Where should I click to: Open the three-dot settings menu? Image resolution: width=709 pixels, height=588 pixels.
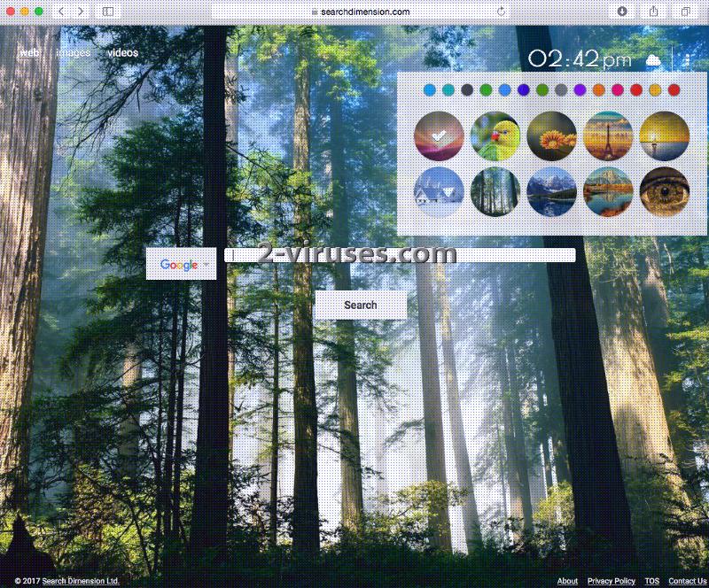[x=686, y=60]
